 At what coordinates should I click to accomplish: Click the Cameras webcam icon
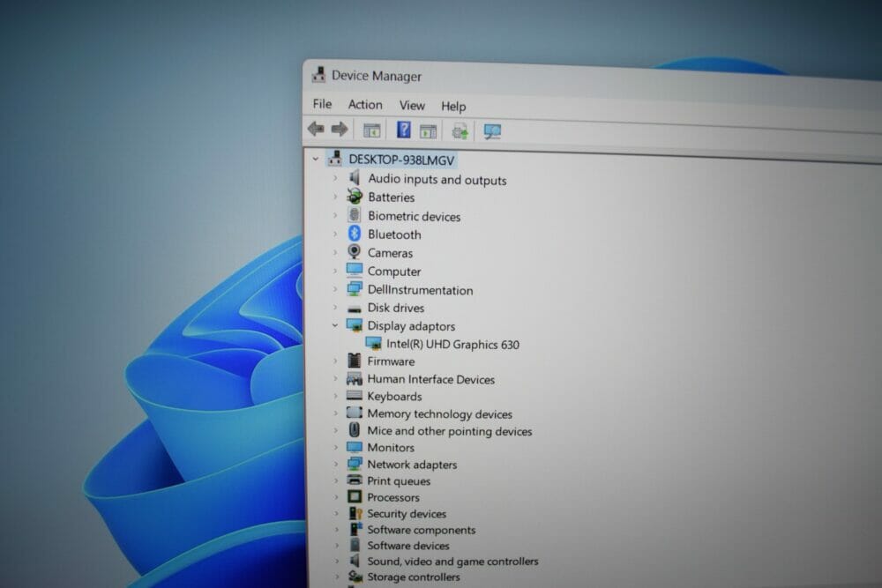coord(355,251)
